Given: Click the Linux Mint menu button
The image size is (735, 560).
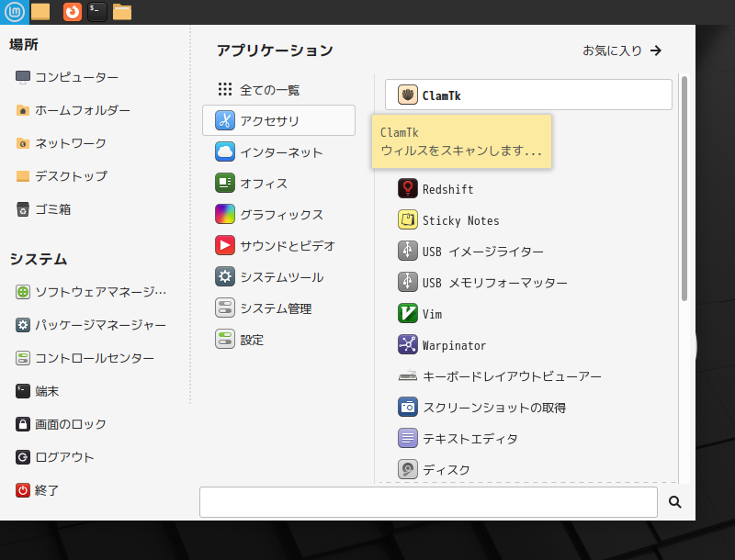Looking at the screenshot, I should click(15, 12).
